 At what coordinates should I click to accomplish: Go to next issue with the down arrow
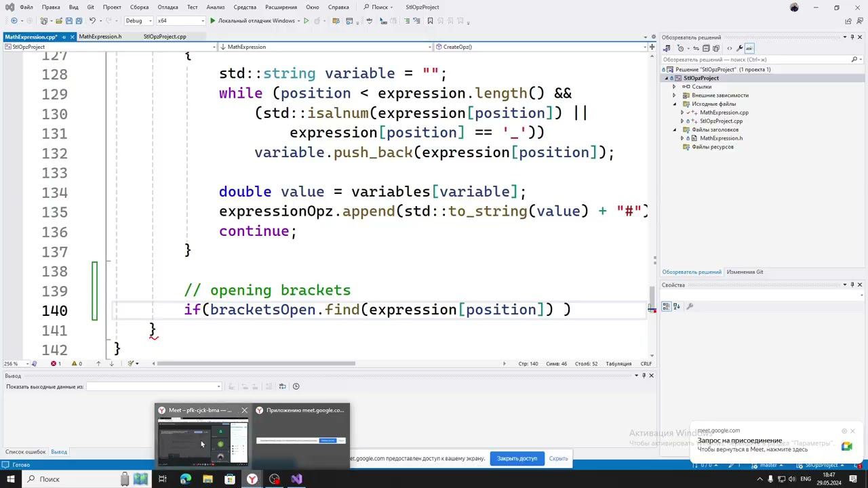click(x=112, y=364)
